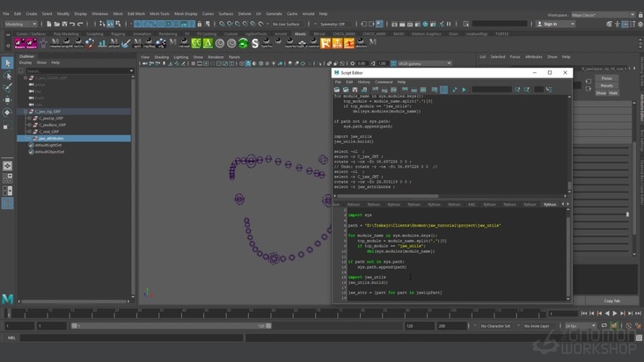This screenshot has height=362, width=644.
Task: Click the Maya logo icon at bottom left
Action: coord(7,299)
